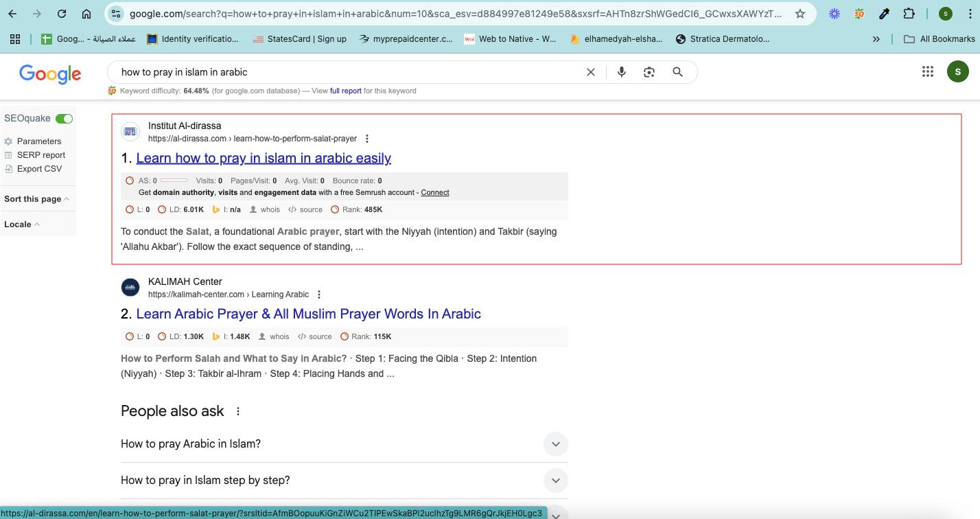The image size is (980, 519).
Task: Go forward in browser history
Action: pos(37,14)
